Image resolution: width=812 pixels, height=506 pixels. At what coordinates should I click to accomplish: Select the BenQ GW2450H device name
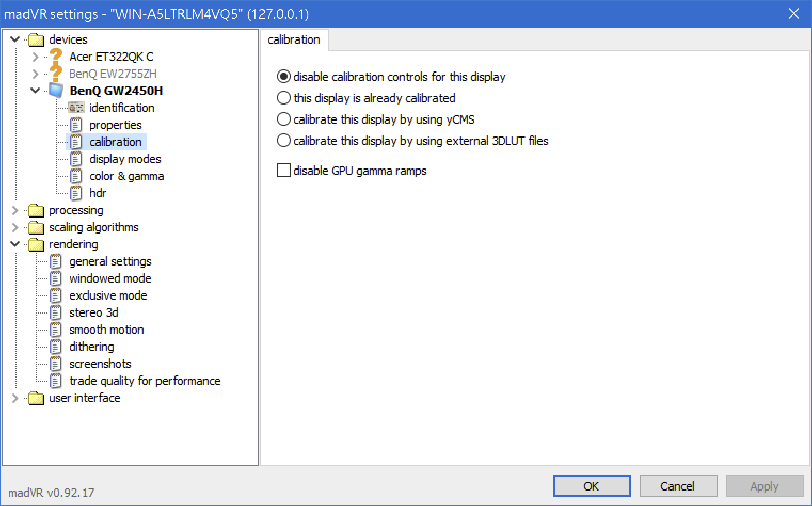click(116, 91)
